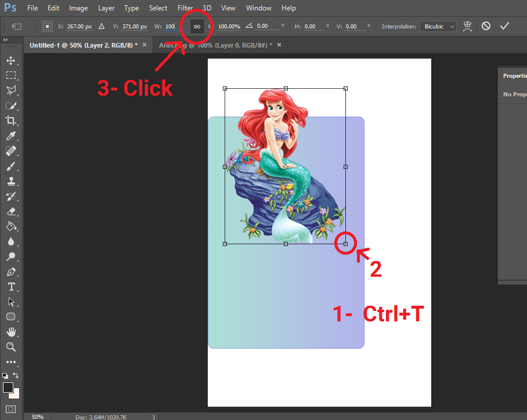527x420 pixels.
Task: Commit the transform with checkmark
Action: pos(504,26)
